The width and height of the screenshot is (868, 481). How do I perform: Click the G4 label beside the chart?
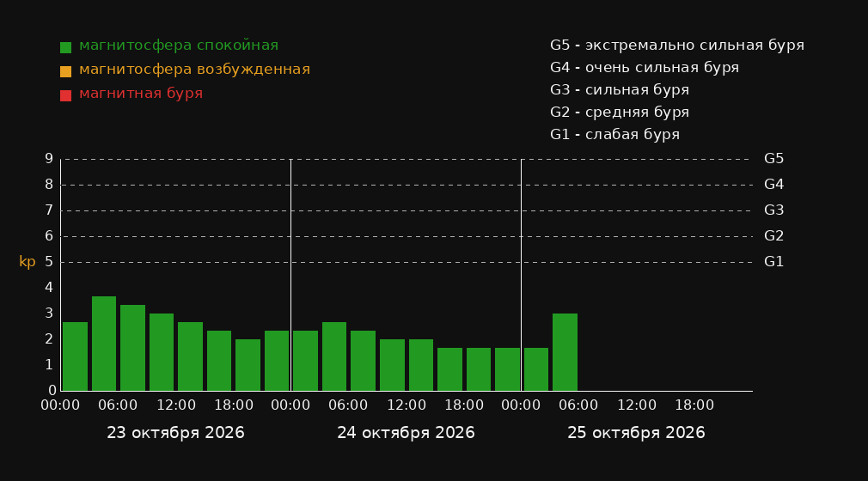pos(773,185)
